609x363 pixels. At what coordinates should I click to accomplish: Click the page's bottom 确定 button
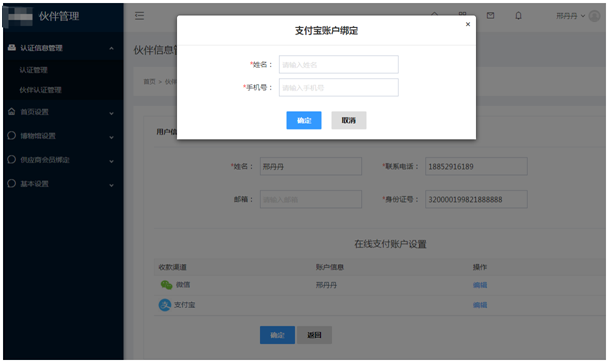tap(277, 335)
